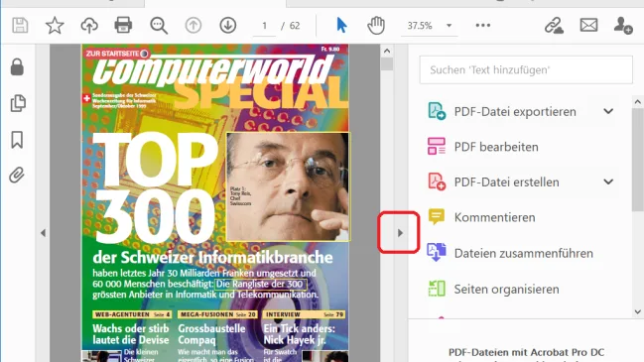The image size is (644, 362).
Task: Open the find text magnifier icon
Action: [x=159, y=26]
